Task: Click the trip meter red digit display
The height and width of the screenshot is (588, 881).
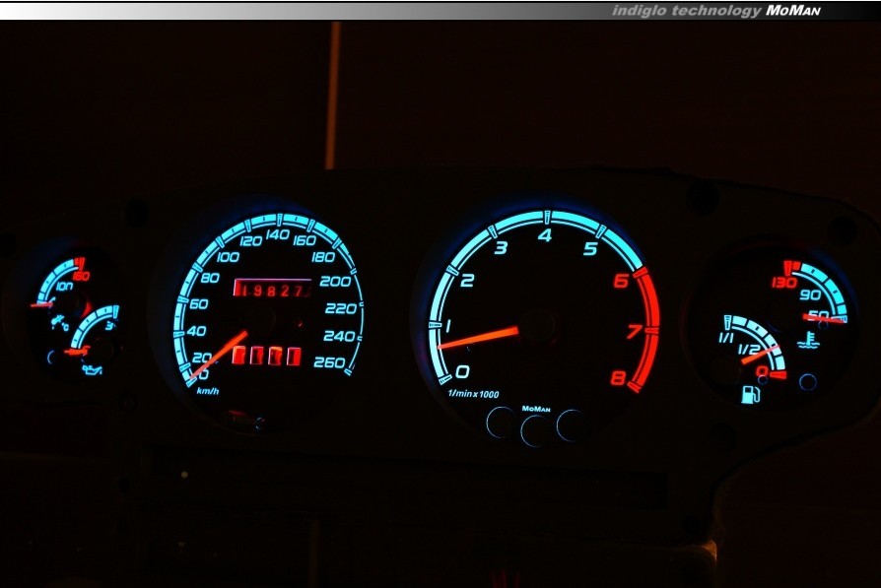Action: tap(266, 355)
